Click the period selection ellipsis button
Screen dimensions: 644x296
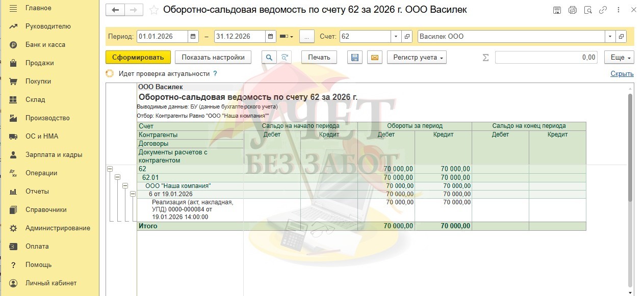pyautogui.click(x=307, y=37)
